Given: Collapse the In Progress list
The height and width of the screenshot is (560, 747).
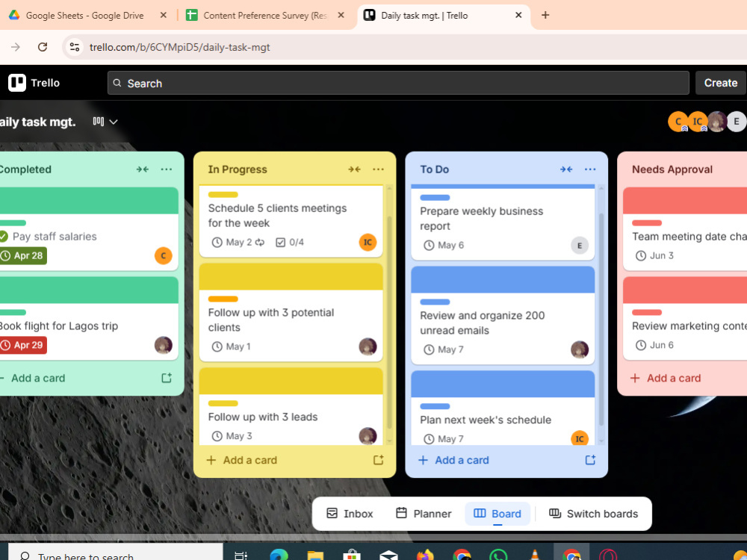Looking at the screenshot, I should [x=354, y=169].
